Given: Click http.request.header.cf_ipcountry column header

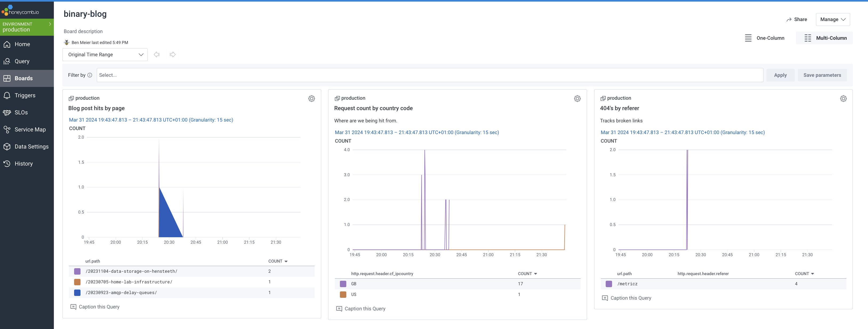Looking at the screenshot, I should [x=382, y=274].
